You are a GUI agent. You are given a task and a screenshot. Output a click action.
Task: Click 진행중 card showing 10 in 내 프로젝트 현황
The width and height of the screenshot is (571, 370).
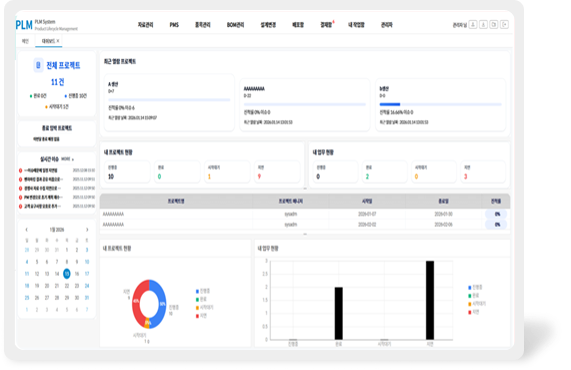127,172
